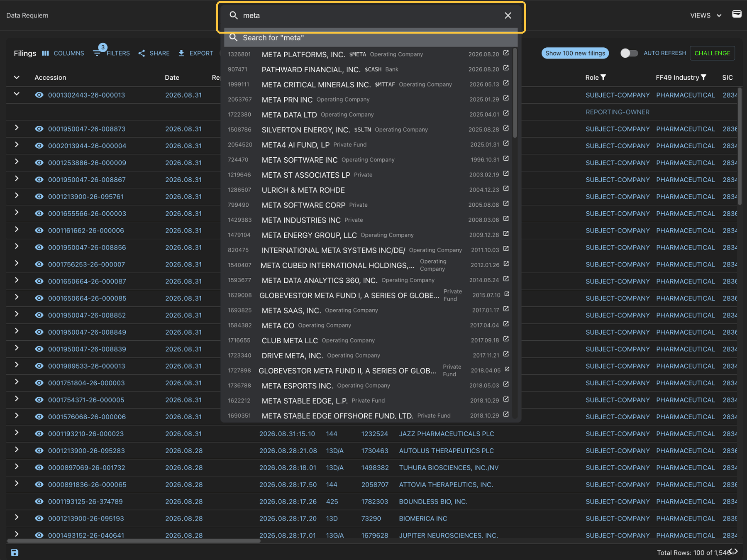Sort by the Date column header

(x=172, y=78)
